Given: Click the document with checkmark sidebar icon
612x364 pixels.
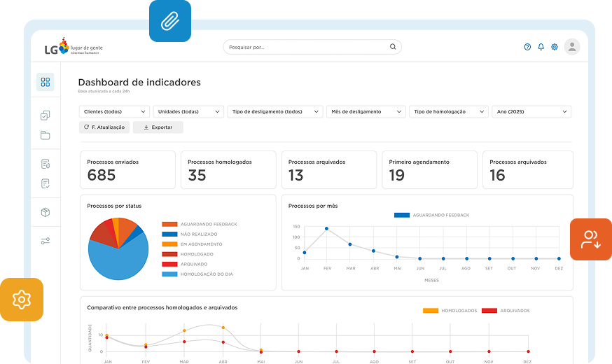Looking at the screenshot, I should click(46, 183).
